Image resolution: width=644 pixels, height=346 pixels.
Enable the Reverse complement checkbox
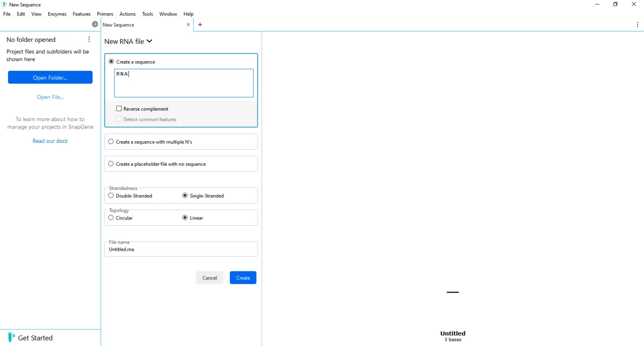119,108
